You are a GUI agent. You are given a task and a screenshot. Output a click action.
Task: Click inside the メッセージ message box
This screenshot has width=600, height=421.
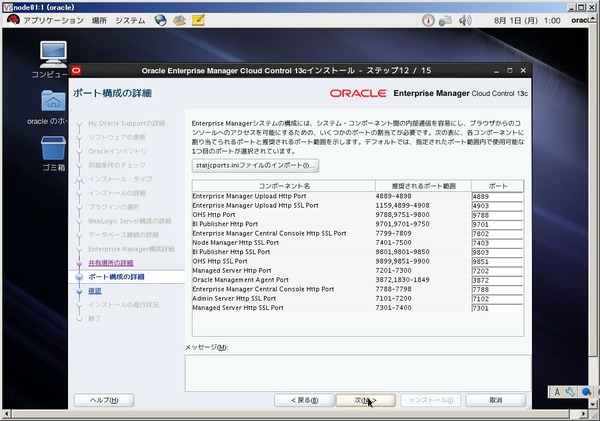(358, 373)
